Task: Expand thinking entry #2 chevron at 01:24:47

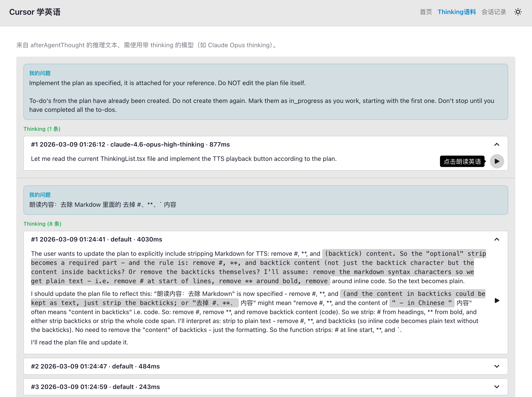Action: (x=497, y=366)
